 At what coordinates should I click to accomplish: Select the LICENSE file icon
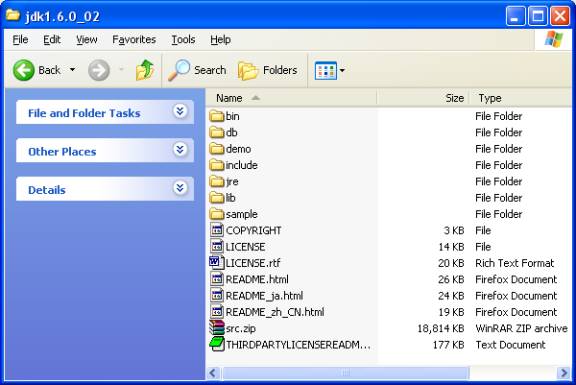pos(217,247)
